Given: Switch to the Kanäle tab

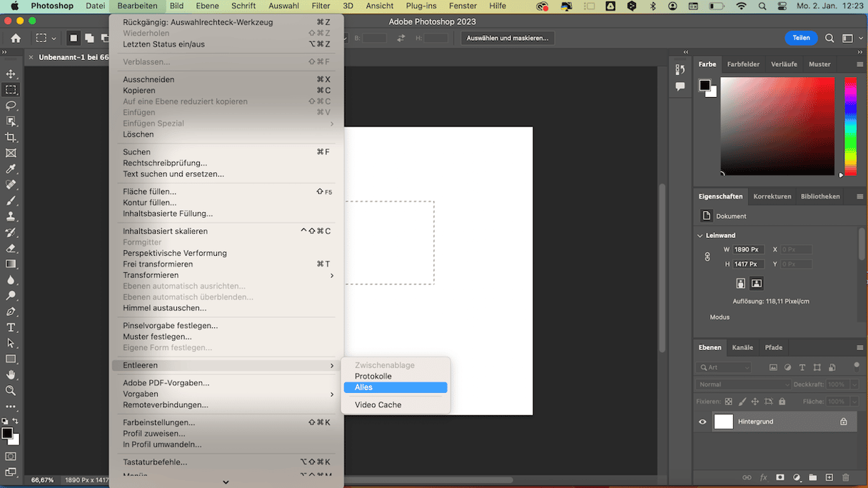Looking at the screenshot, I should click(x=742, y=348).
